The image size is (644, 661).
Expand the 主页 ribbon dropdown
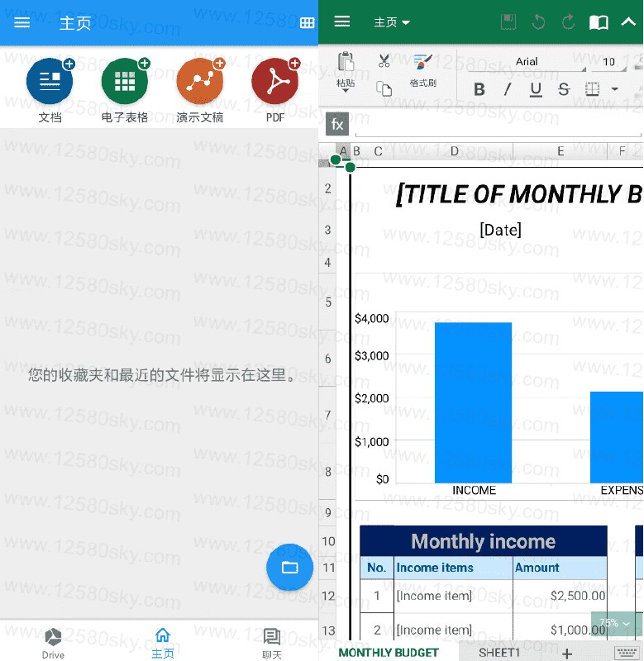coord(392,22)
